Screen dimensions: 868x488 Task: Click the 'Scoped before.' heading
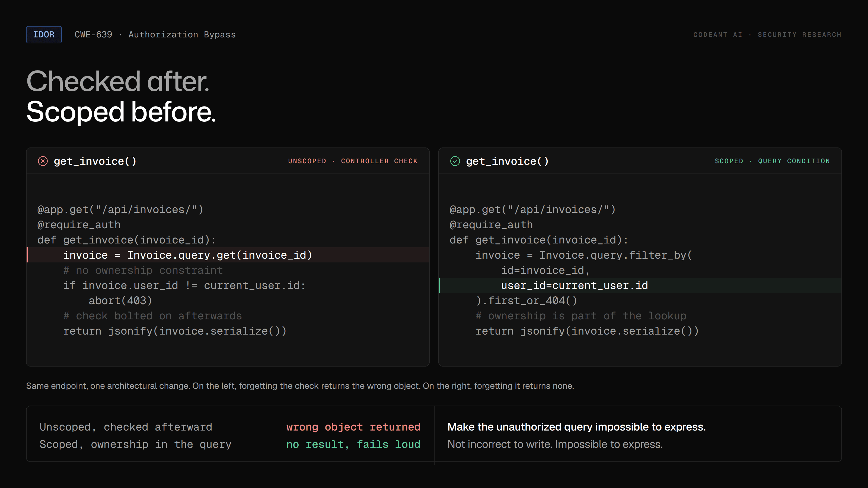pyautogui.click(x=121, y=112)
